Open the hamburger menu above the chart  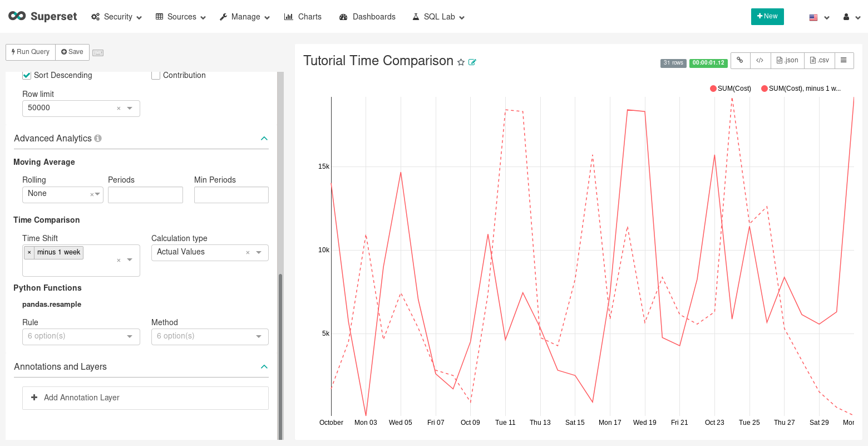coord(844,61)
